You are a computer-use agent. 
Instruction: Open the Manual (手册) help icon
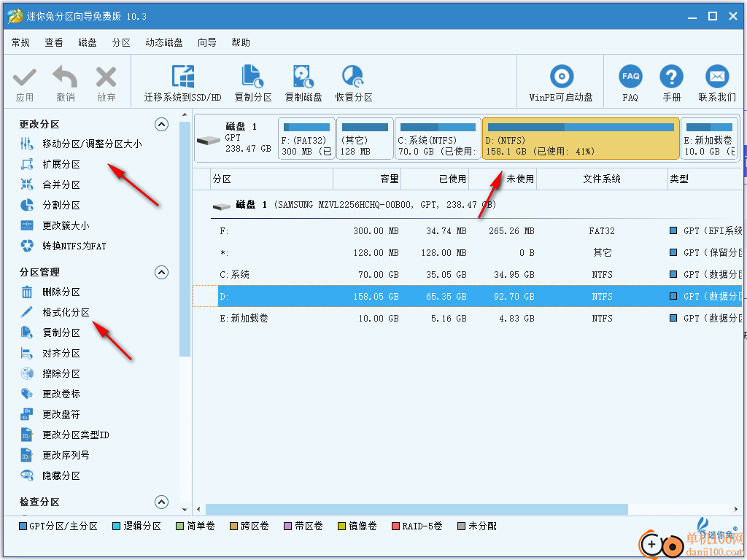671,76
